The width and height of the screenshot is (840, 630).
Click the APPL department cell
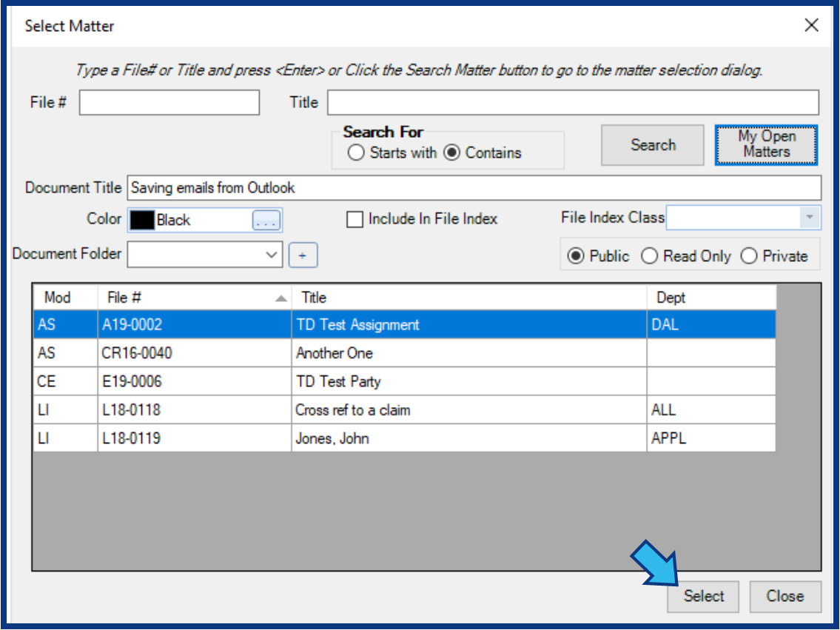click(711, 438)
